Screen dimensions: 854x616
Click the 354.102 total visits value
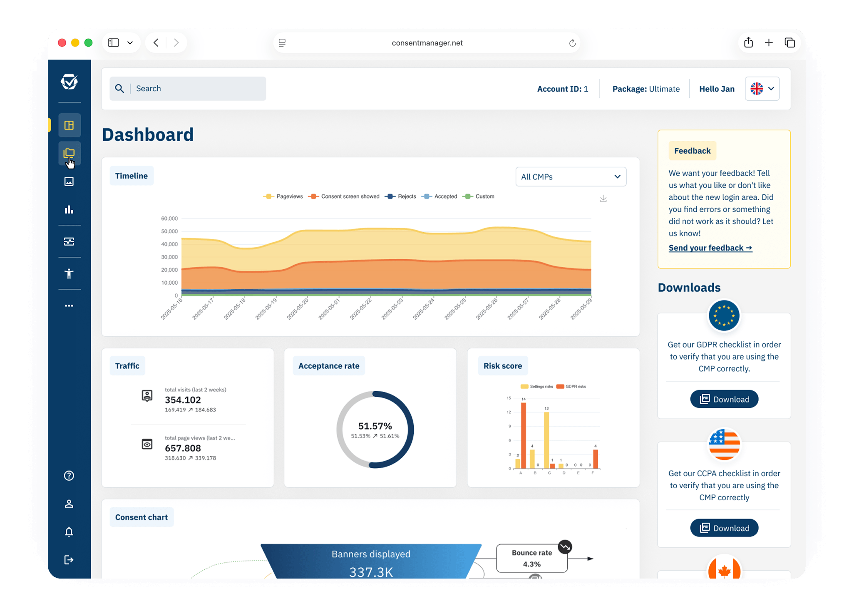(x=183, y=400)
